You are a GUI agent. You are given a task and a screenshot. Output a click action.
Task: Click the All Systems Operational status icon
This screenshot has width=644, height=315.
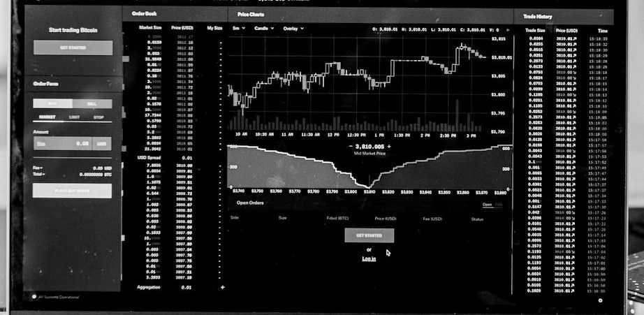click(34, 297)
